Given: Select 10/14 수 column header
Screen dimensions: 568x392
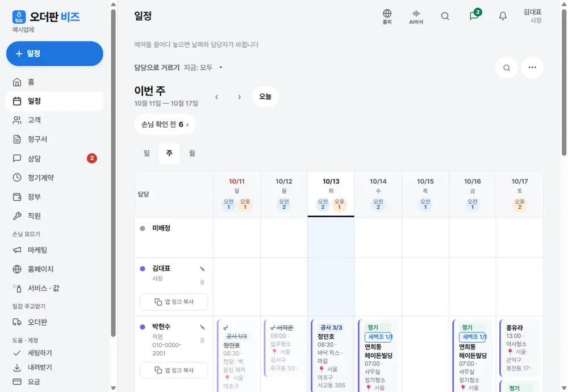Looking at the screenshot, I should tap(378, 194).
